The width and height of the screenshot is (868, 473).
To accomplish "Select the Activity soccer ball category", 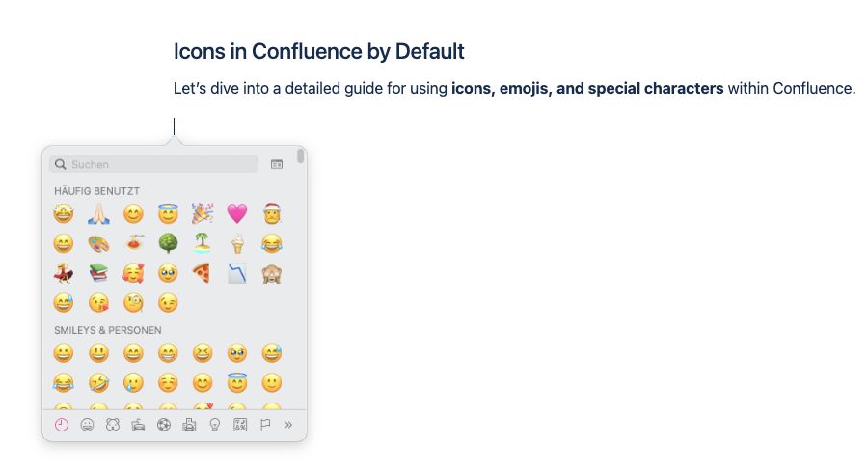I will (164, 425).
